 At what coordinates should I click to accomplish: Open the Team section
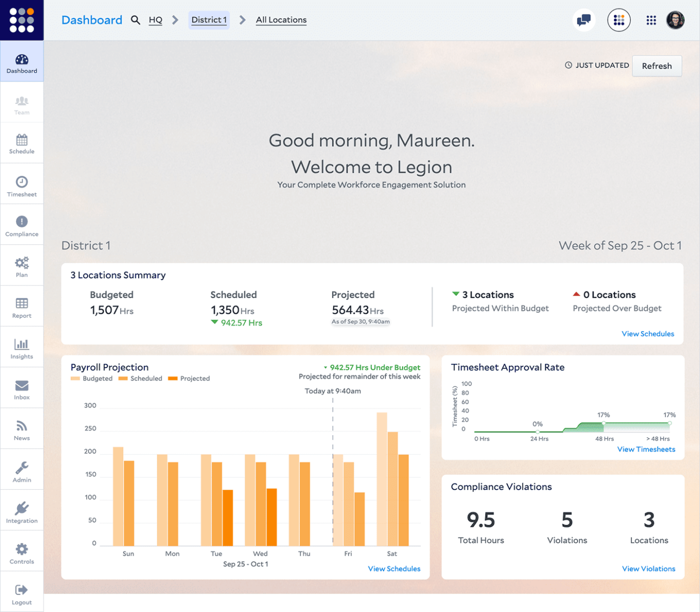point(21,103)
